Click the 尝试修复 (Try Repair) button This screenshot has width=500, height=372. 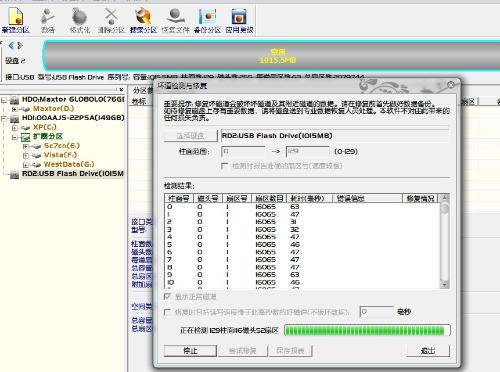tap(242, 351)
